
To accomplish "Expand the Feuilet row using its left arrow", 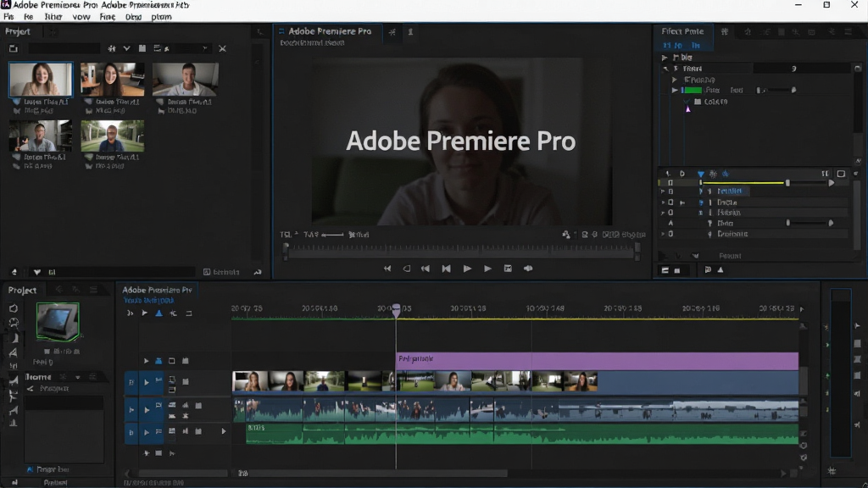I will point(663,191).
